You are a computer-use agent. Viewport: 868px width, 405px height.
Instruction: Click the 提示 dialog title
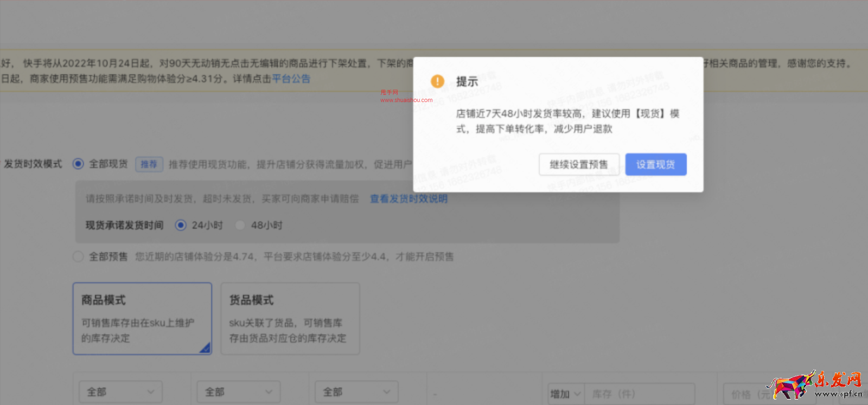467,81
